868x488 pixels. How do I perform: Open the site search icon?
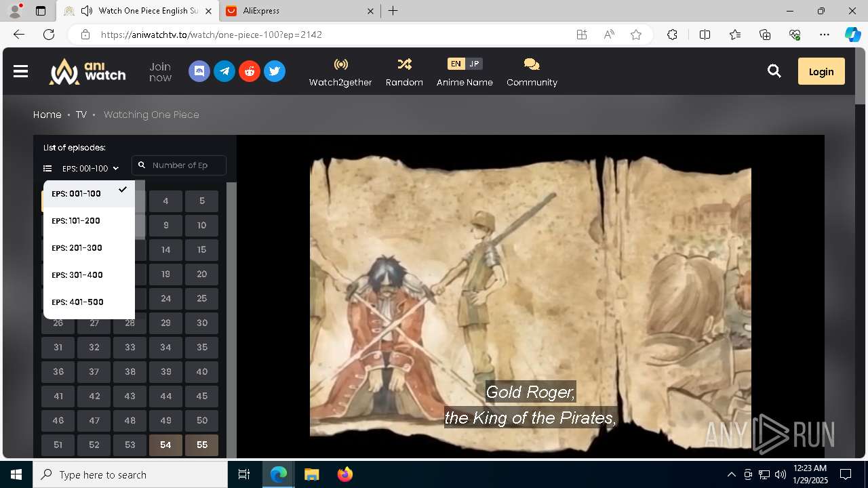(x=774, y=71)
